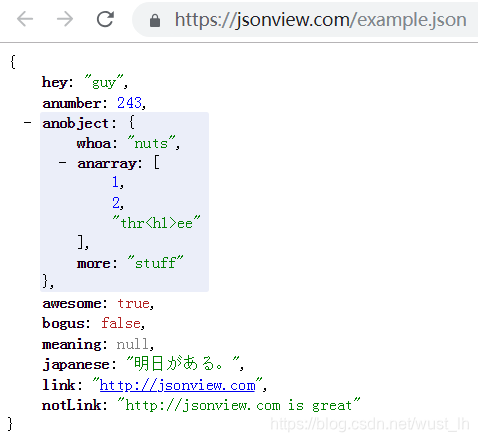Select the "whoa" key name
The width and height of the screenshot is (478, 442).
coord(93,143)
